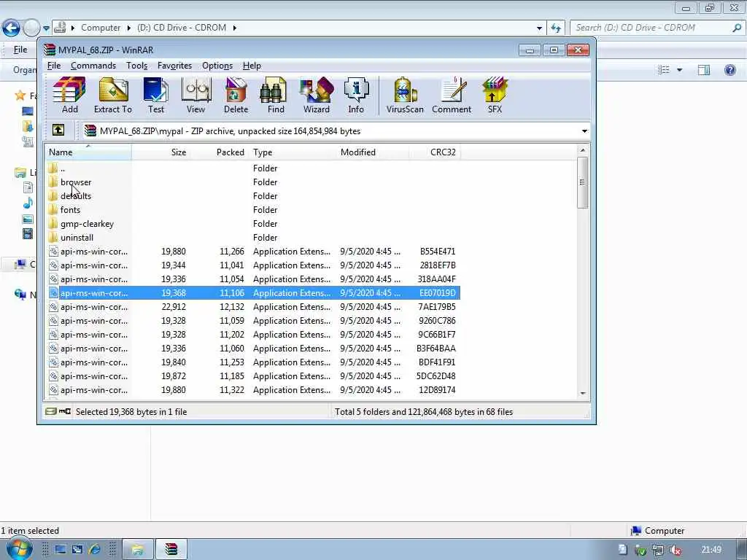Click the Explorer Back navigation button
This screenshot has width=747, height=560.
(11, 28)
